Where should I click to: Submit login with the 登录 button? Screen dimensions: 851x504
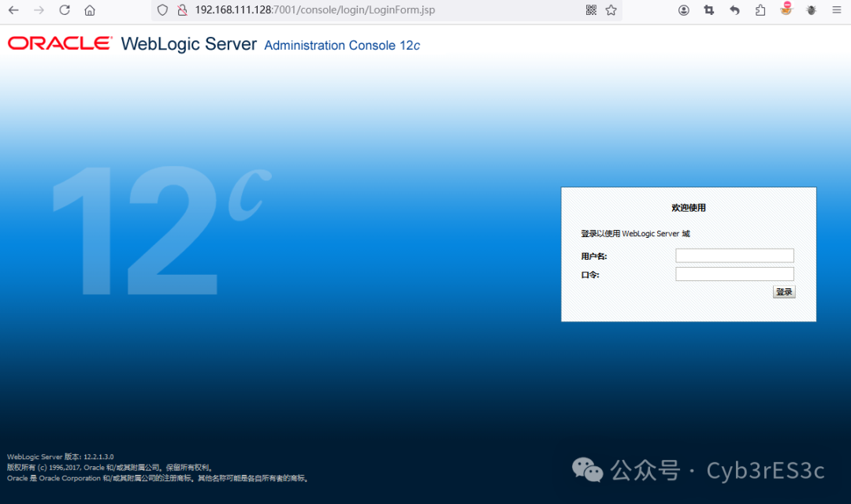pyautogui.click(x=784, y=292)
